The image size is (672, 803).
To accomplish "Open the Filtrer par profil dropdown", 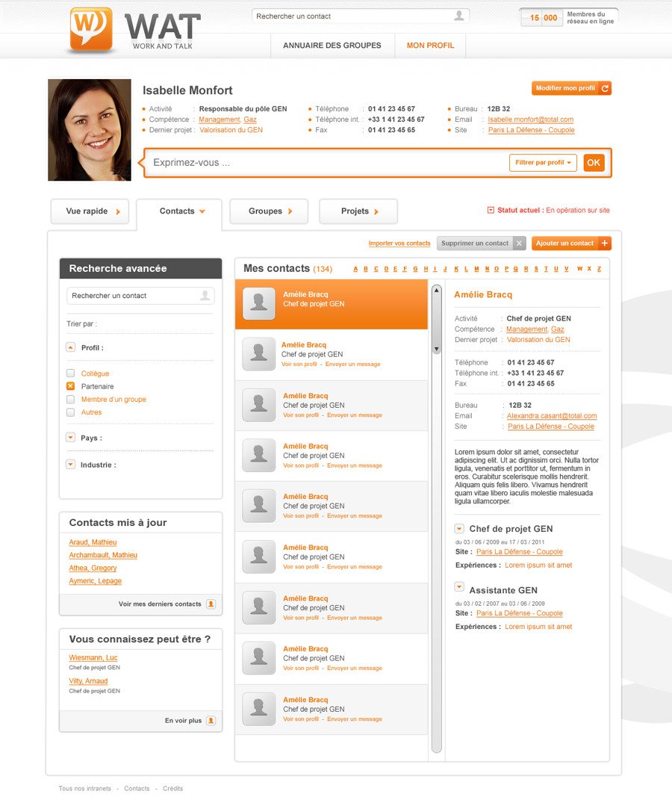I will click(x=543, y=163).
